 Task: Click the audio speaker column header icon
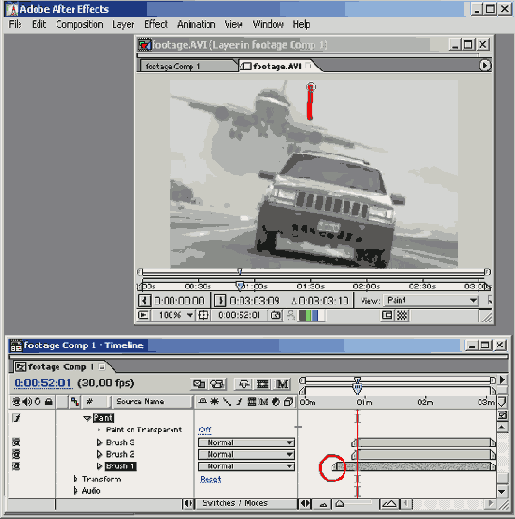[27, 402]
